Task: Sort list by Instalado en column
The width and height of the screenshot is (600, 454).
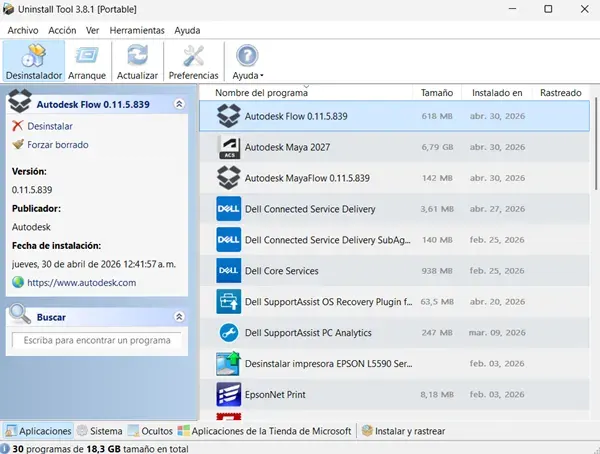Action: click(x=497, y=93)
